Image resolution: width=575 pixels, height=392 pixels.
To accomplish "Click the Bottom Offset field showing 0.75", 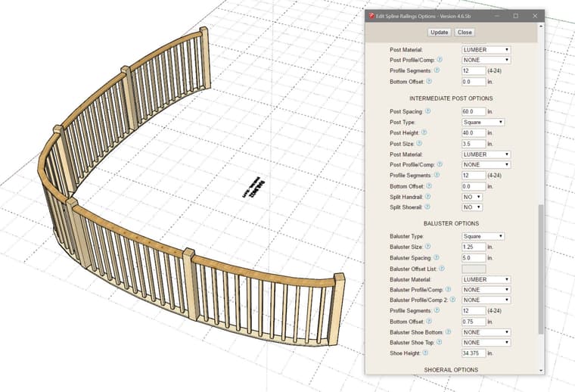I will point(474,322).
